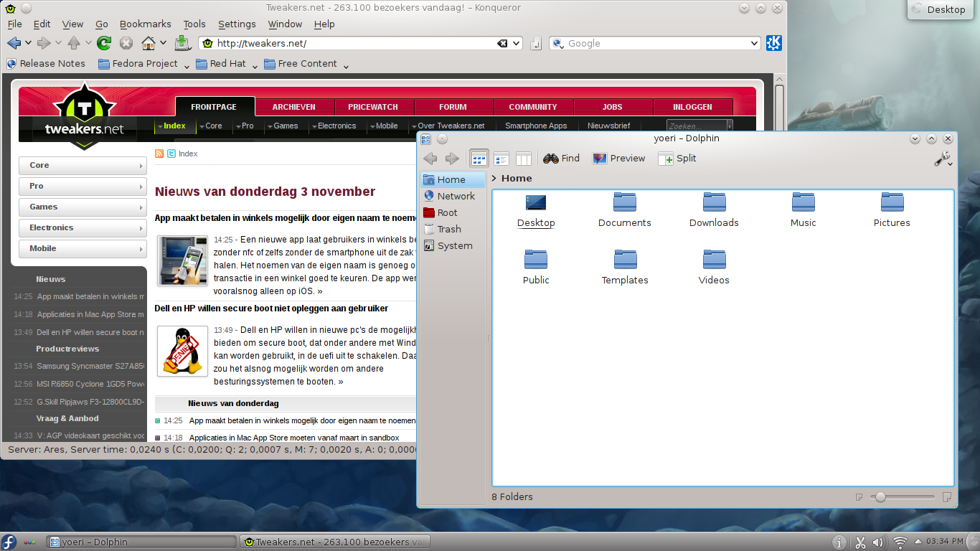Image resolution: width=980 pixels, height=551 pixels.
Task: Go back in the Dolphin file manager
Action: [430, 159]
